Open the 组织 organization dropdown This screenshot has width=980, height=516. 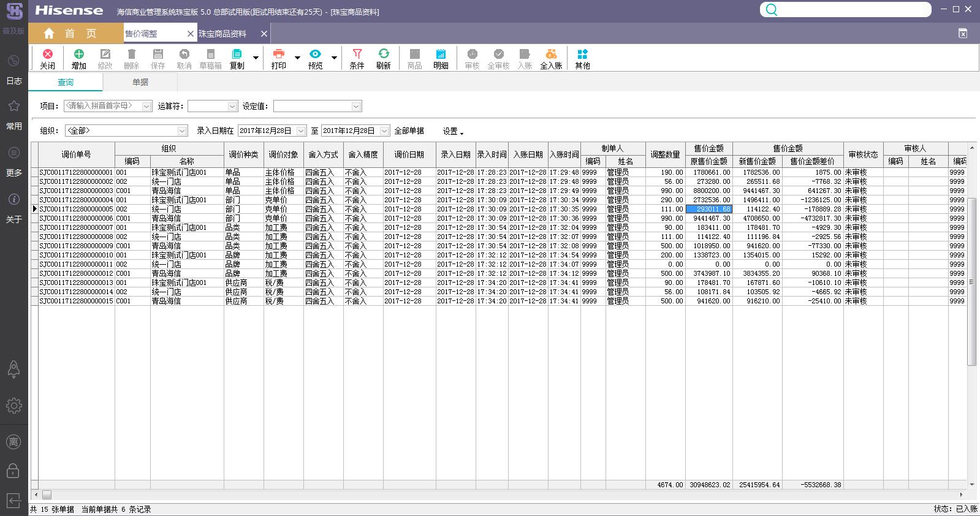click(x=182, y=131)
